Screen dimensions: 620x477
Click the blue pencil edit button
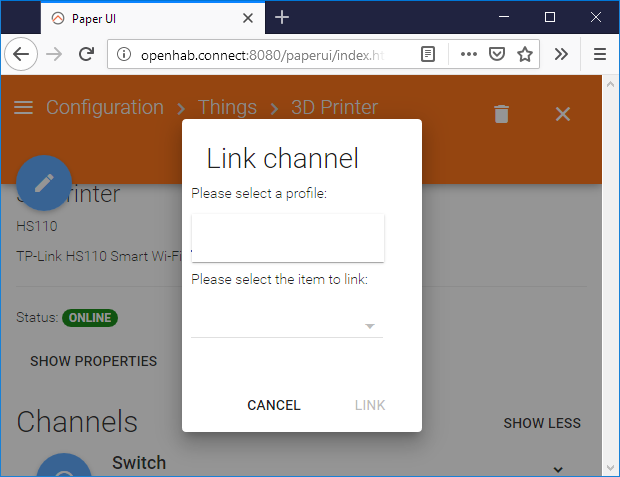44,183
